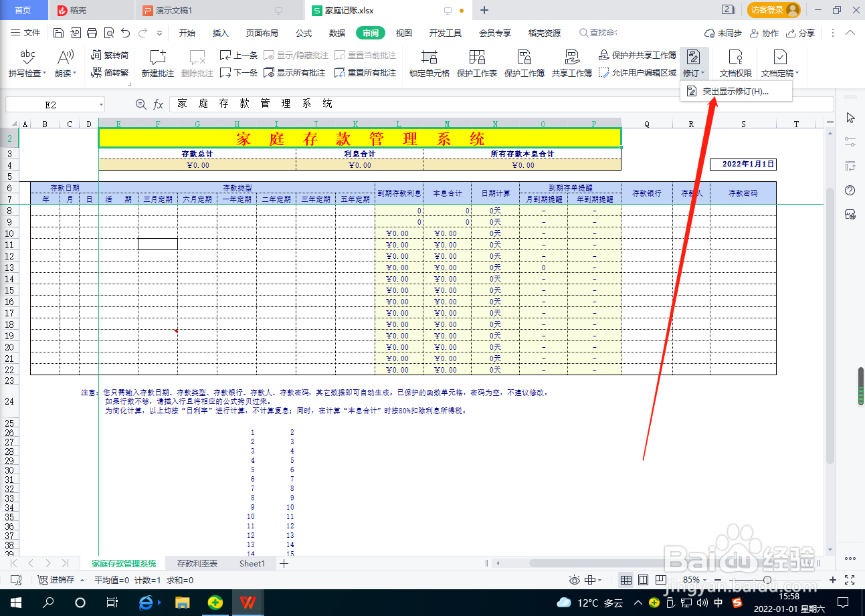This screenshot has width=865, height=616.
Task: Reset all comments (重置所有批注)
Action: click(365, 72)
